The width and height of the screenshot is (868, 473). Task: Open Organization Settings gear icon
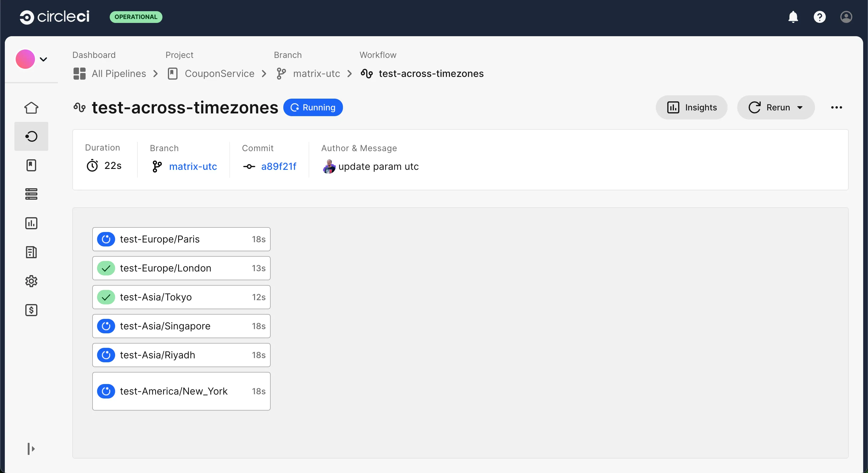click(31, 281)
